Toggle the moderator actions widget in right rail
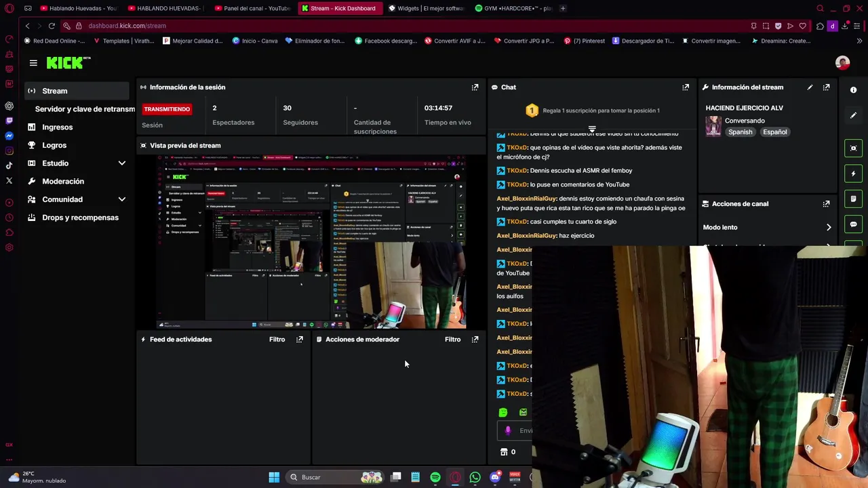Viewport: 868px width, 488px height. click(x=853, y=199)
